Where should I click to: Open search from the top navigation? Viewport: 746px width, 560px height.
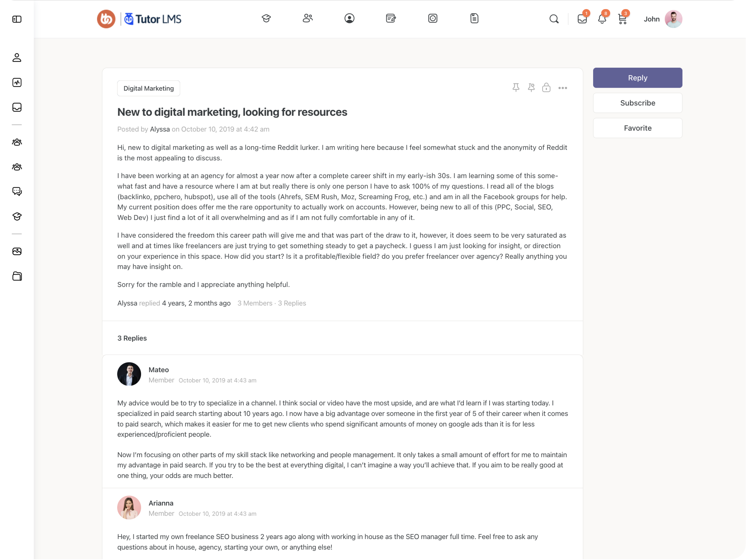(x=554, y=19)
